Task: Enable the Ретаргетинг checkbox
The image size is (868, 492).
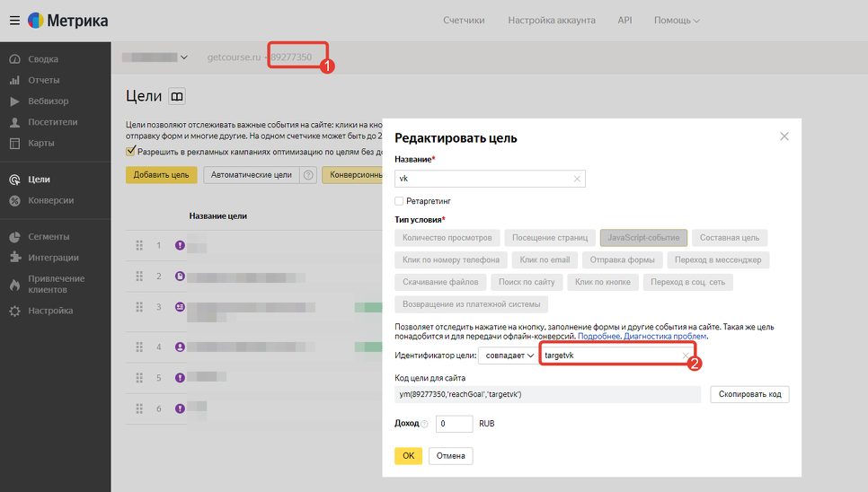Action: tap(399, 201)
